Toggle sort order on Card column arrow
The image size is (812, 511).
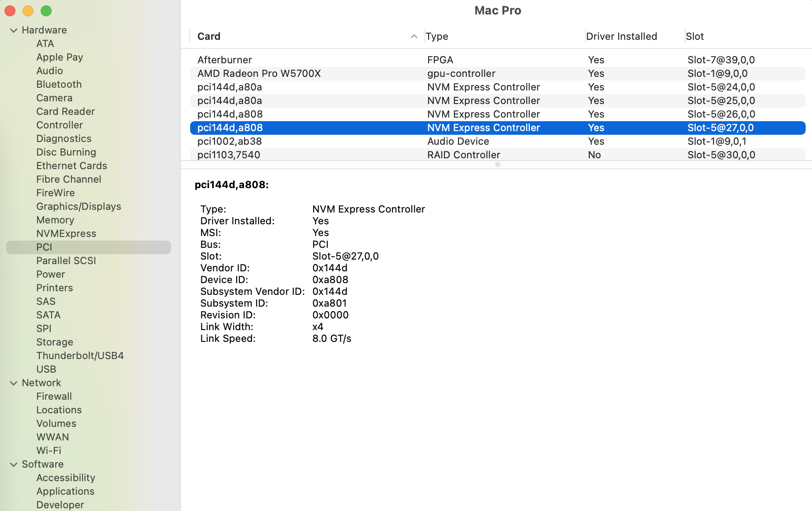(x=414, y=36)
